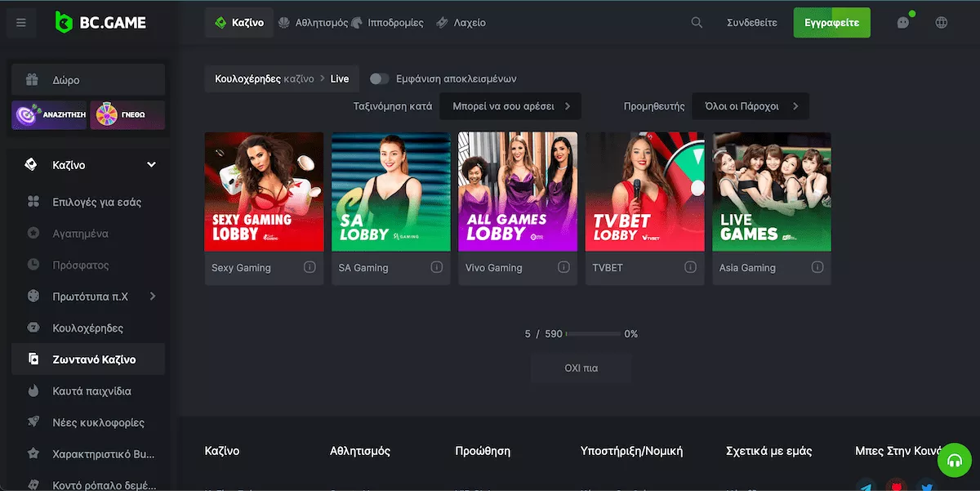Open Vivo All Games Lobby thumbnail

pos(518,192)
